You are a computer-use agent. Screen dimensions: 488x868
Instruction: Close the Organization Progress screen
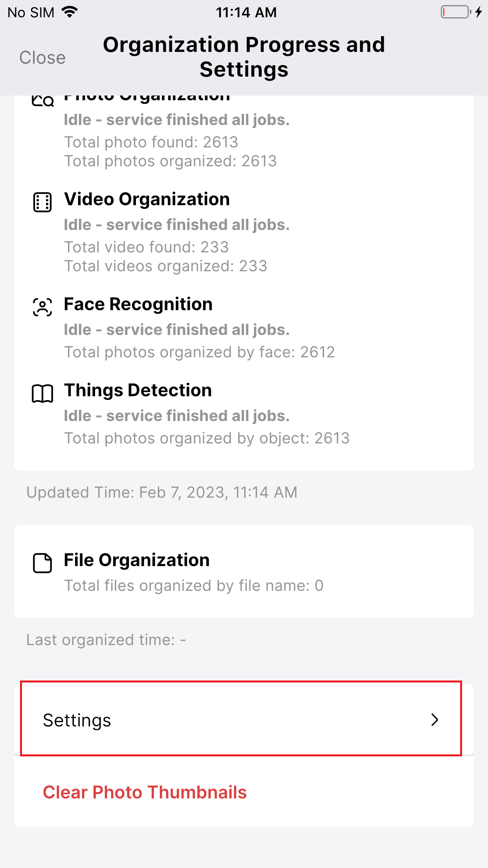click(42, 57)
